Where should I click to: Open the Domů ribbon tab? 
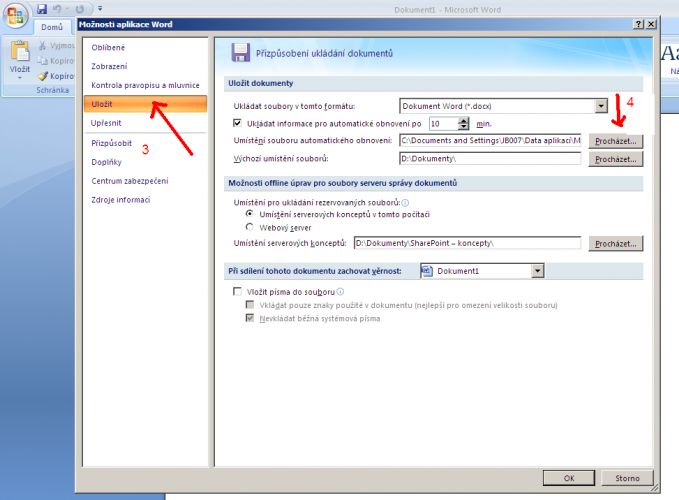coord(52,27)
